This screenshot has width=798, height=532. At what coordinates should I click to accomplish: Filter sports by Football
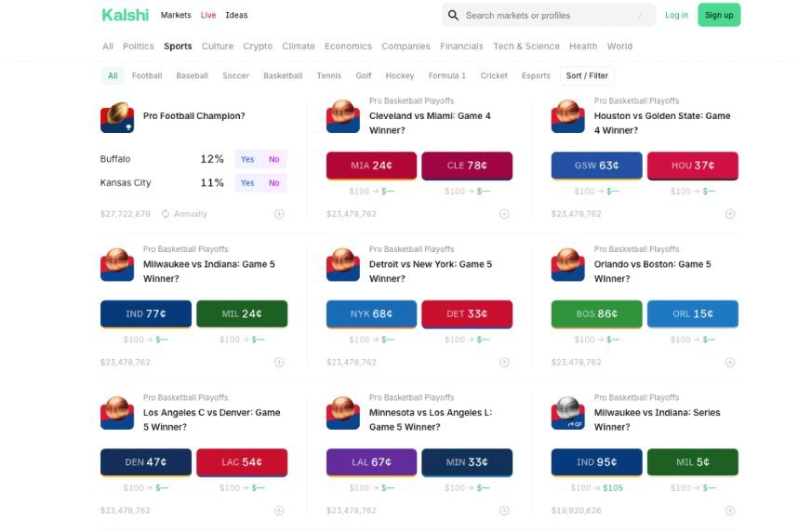coord(147,75)
